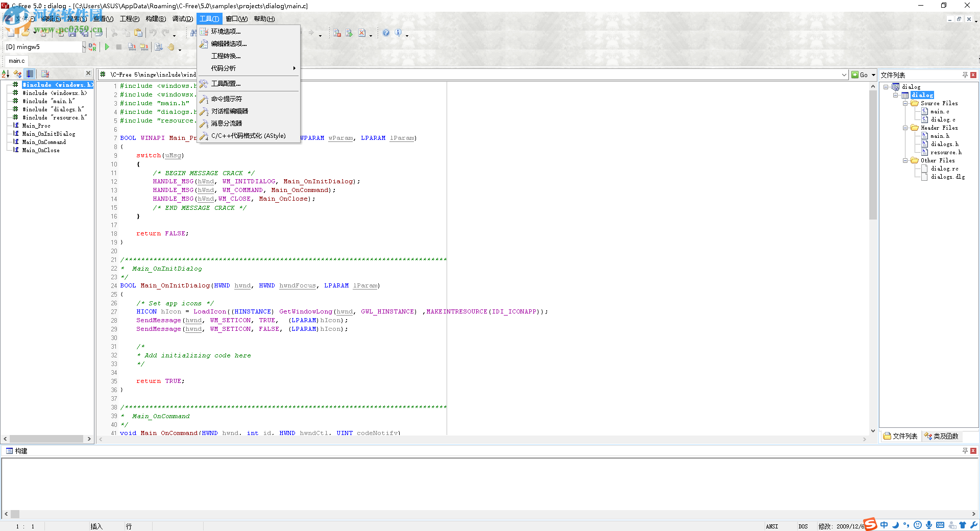Viewport: 980px width, 531px height.
Task: Select 环境选项 from the Tools menu
Action: point(226,32)
